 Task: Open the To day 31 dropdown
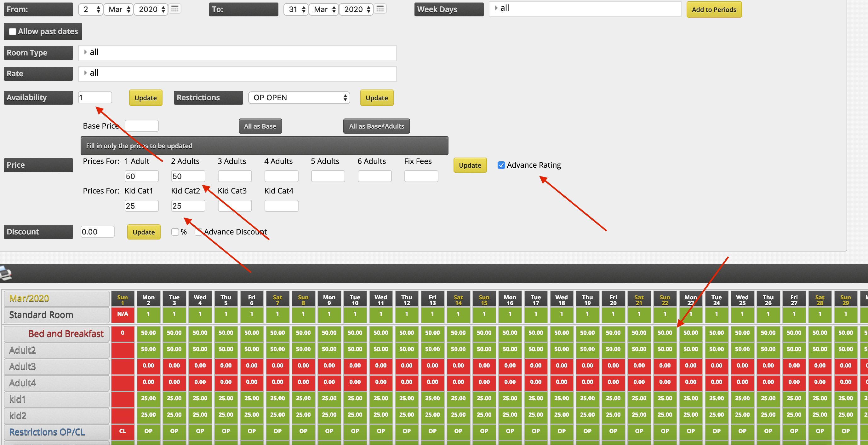(295, 9)
